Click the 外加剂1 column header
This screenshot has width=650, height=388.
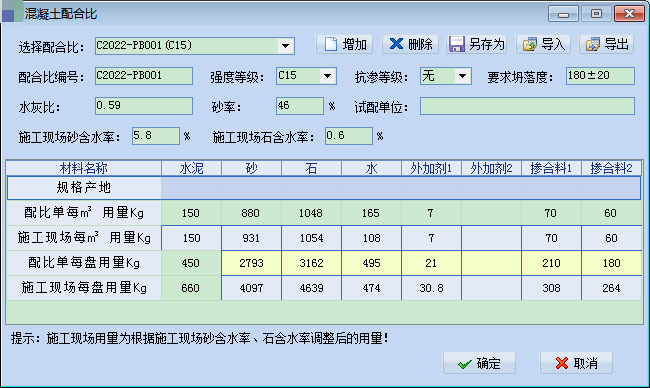[x=431, y=168]
